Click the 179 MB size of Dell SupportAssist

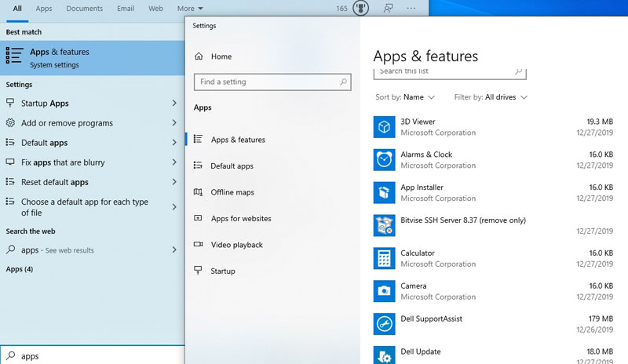601,318
